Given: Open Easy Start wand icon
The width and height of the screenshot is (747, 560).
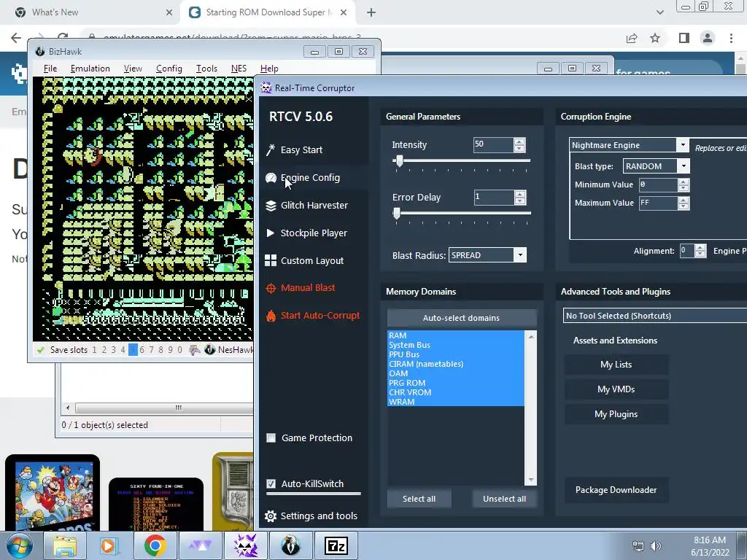Looking at the screenshot, I should tap(271, 150).
